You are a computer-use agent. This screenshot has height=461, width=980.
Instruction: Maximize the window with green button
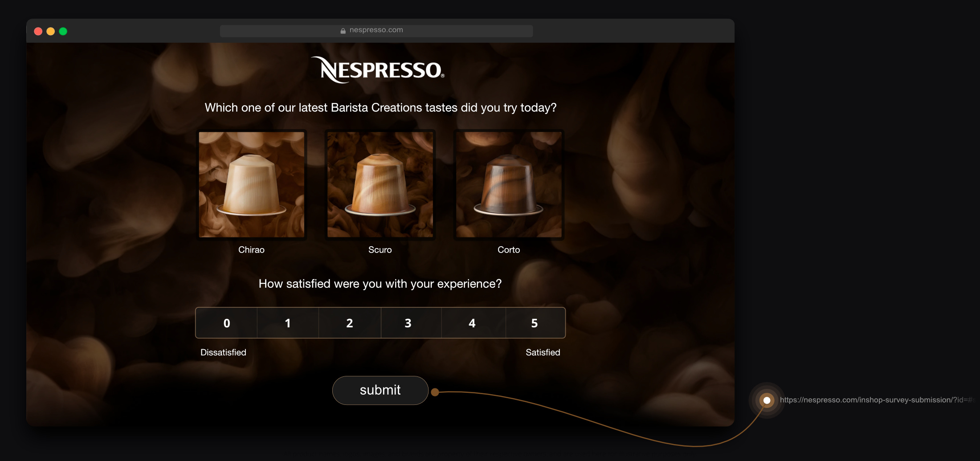point(63,31)
